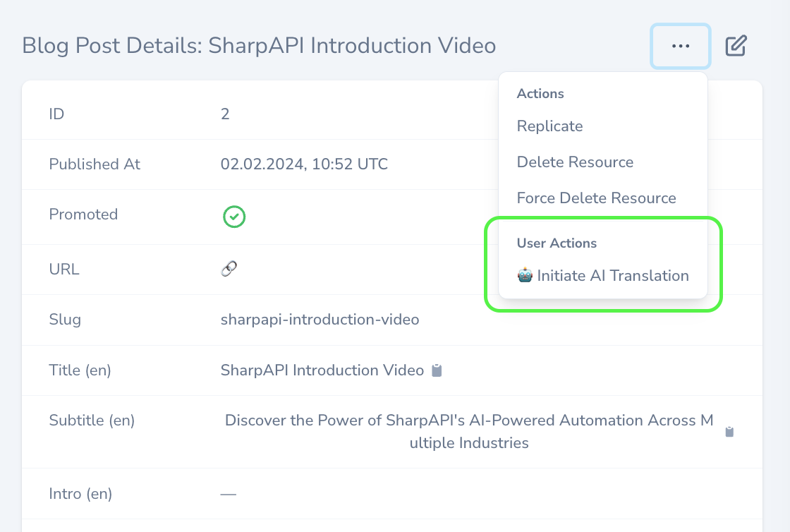Run Initiate AI Translation action
790x532 pixels.
[602, 276]
